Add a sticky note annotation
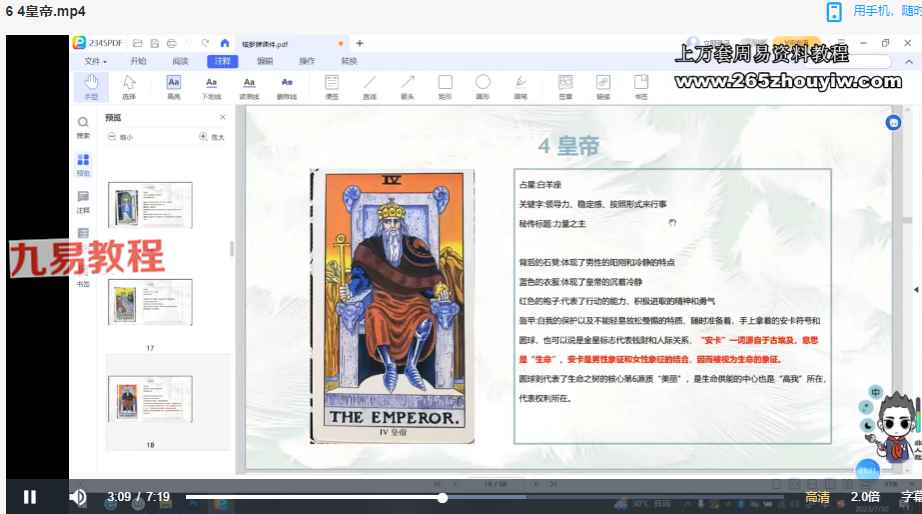The height and width of the screenshot is (514, 922). [332, 86]
